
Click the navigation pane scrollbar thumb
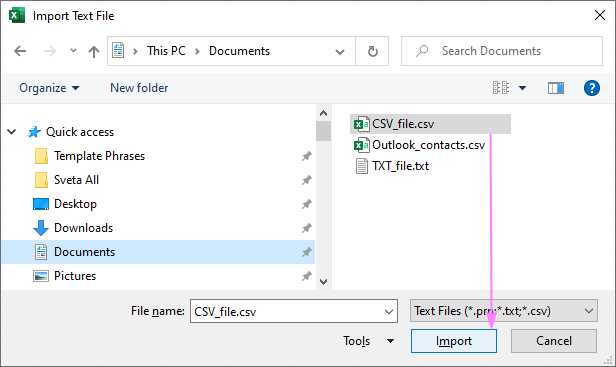pos(323,131)
